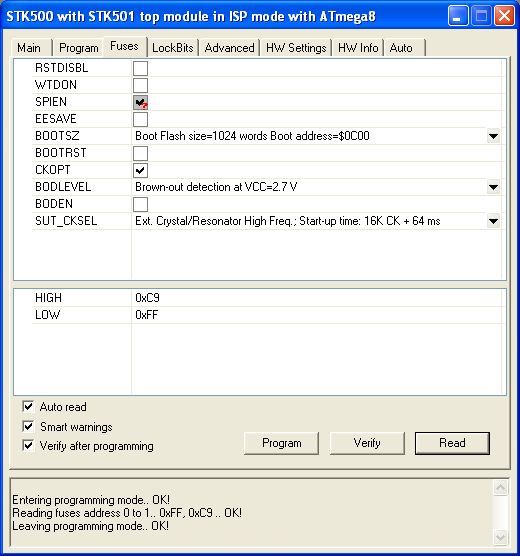Screen dimensions: 520x556
Task: Show the HW Info tab
Action: coord(358,48)
